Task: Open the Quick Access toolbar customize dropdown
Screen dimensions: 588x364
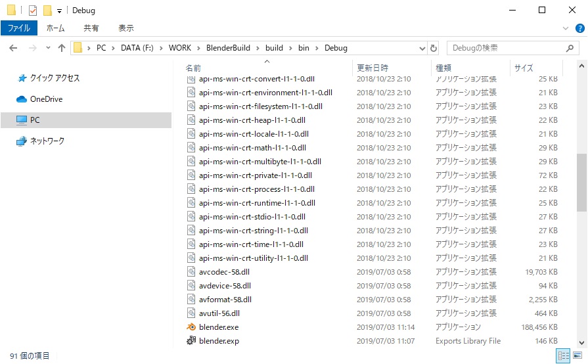Action: pyautogui.click(x=59, y=11)
